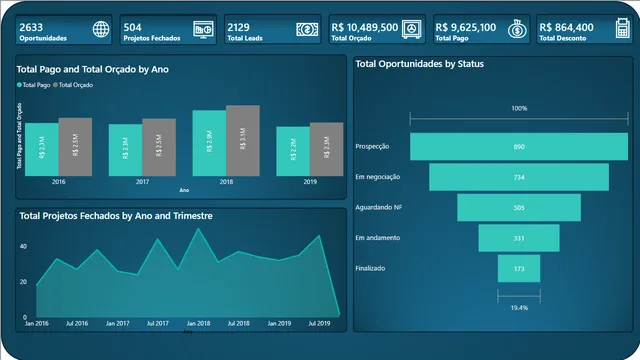Click the safe icon on Total Orçado card

coord(411,29)
